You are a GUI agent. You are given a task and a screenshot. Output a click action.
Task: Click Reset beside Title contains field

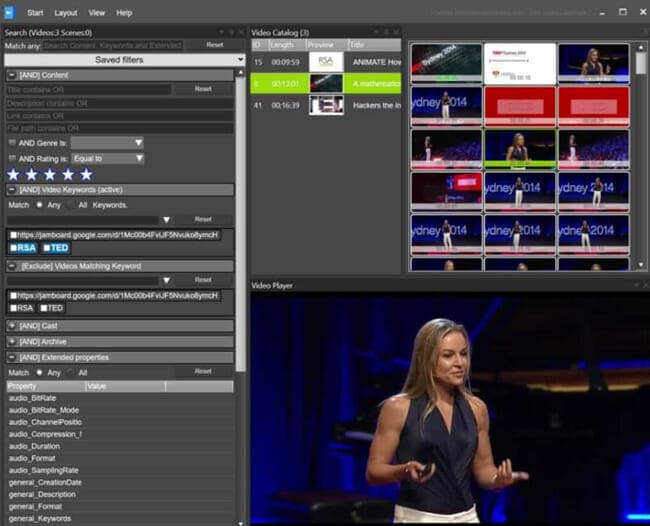tap(203, 89)
